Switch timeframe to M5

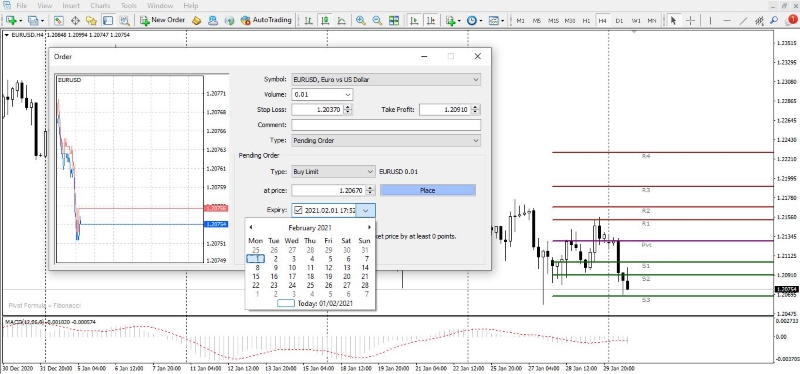(537, 21)
